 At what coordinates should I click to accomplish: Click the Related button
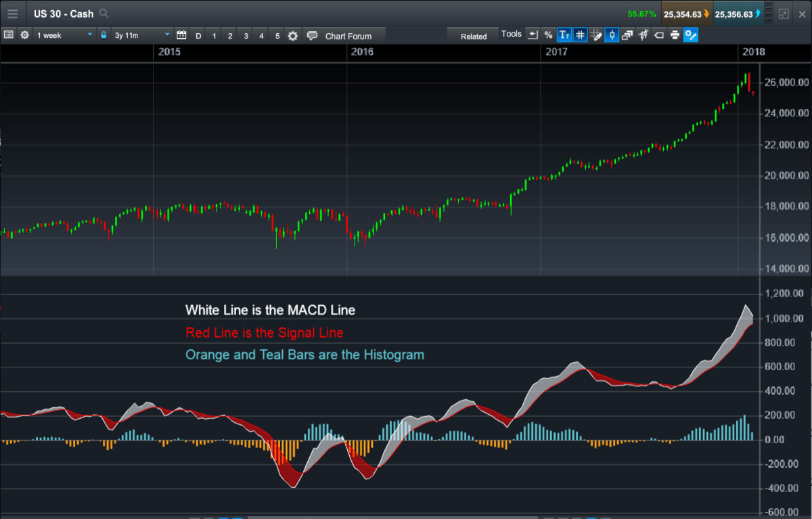tap(474, 36)
